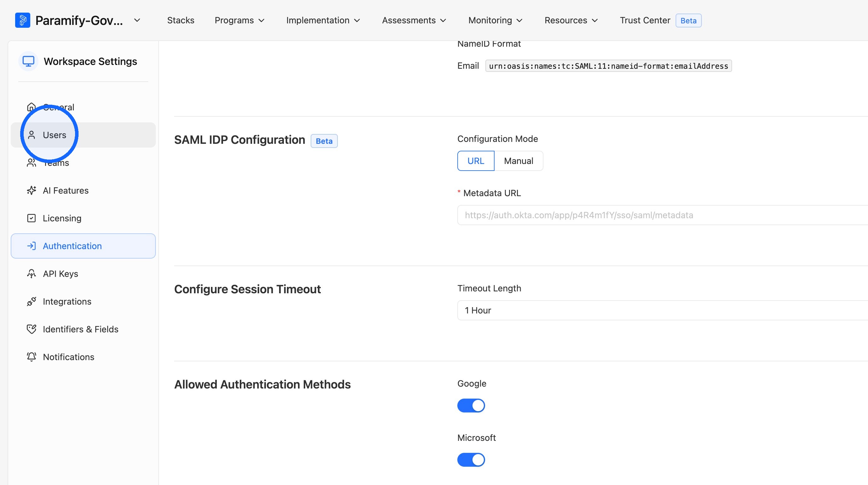The image size is (868, 485).
Task: Expand the Implementation menu
Action: [x=323, y=20]
